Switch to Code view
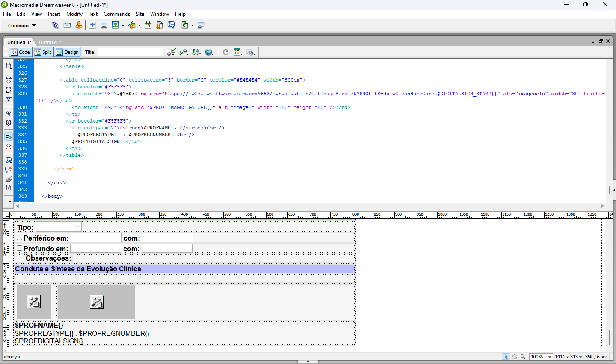This screenshot has width=616, height=364. (21, 52)
